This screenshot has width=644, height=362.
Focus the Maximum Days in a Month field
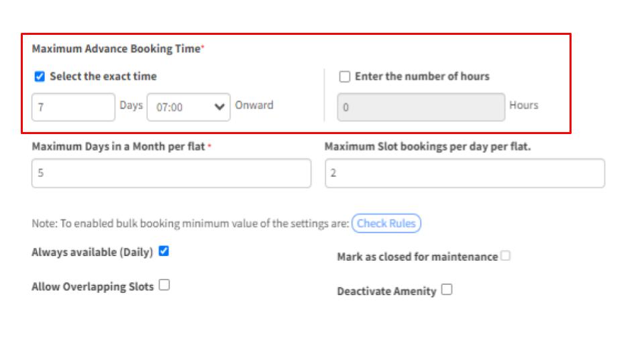(171, 173)
